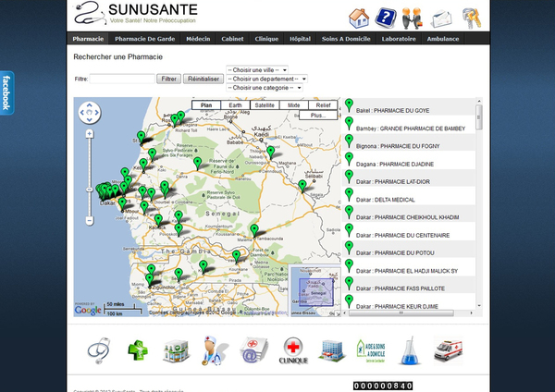This screenshot has height=392, width=555.
Task: Select the stethoscope icon in bottom row
Action: click(x=99, y=350)
